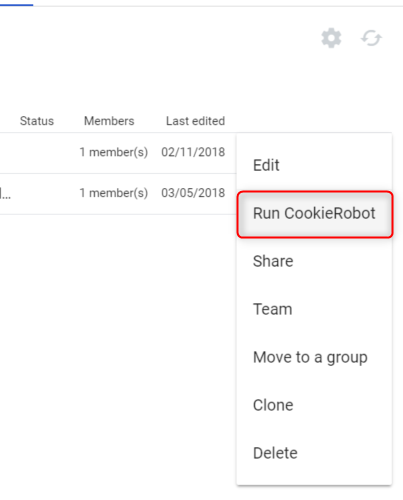
Task: Sort by the Status column header
Action: coord(37,121)
